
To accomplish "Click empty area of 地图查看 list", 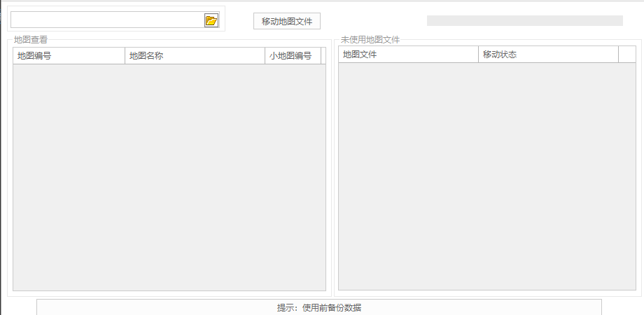I will pos(169,176).
